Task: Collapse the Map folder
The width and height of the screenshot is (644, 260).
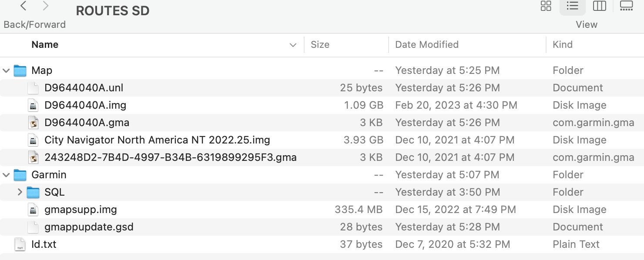Action: point(6,70)
